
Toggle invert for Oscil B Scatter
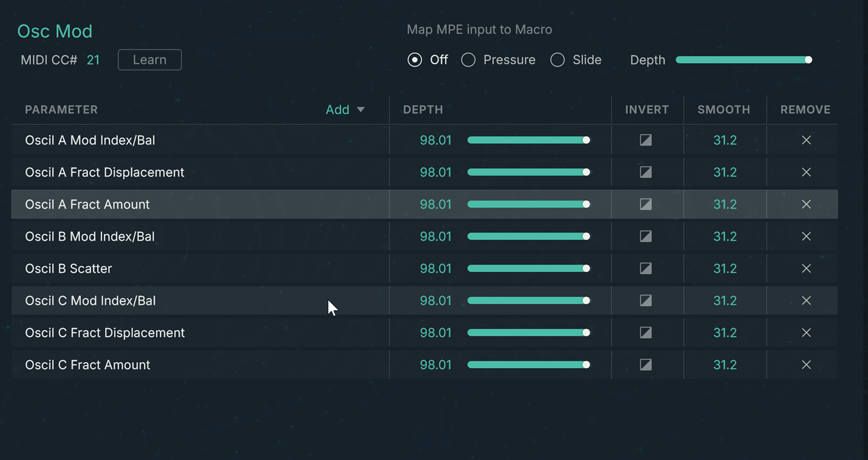tap(646, 268)
